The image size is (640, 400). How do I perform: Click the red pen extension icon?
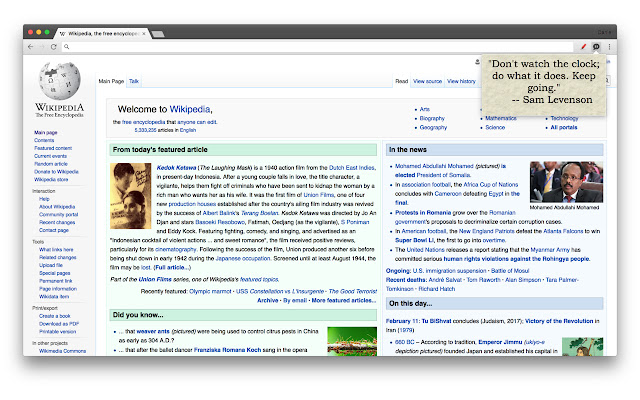coord(583,47)
